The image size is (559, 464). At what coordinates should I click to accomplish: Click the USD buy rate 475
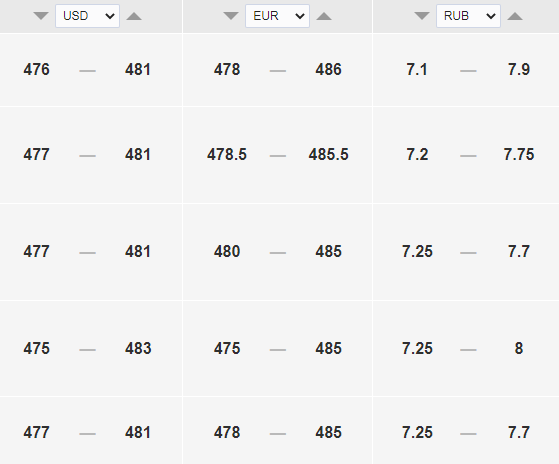pos(36,349)
